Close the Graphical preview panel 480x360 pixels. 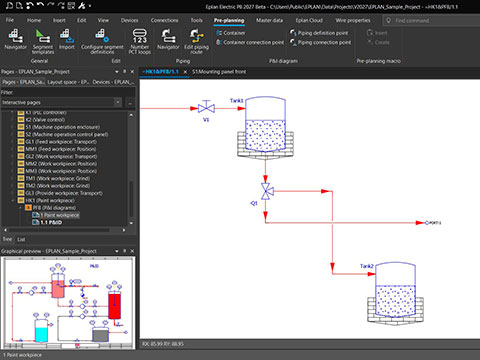tap(132, 251)
